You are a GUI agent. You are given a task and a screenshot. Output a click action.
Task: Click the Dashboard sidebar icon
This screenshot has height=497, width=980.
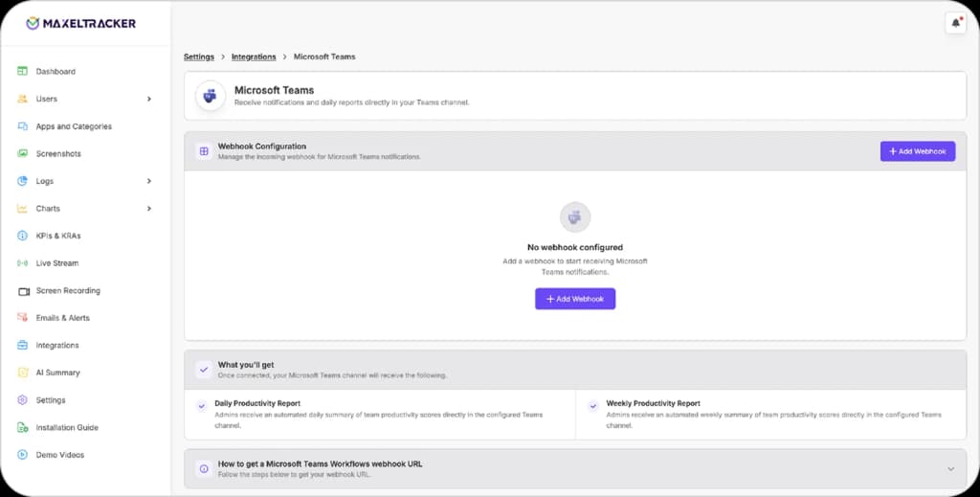click(x=23, y=71)
